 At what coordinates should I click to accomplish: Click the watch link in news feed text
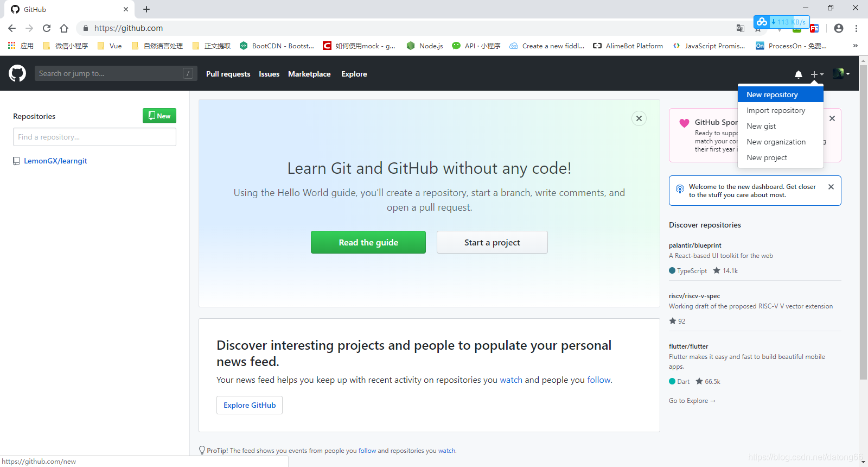point(511,380)
